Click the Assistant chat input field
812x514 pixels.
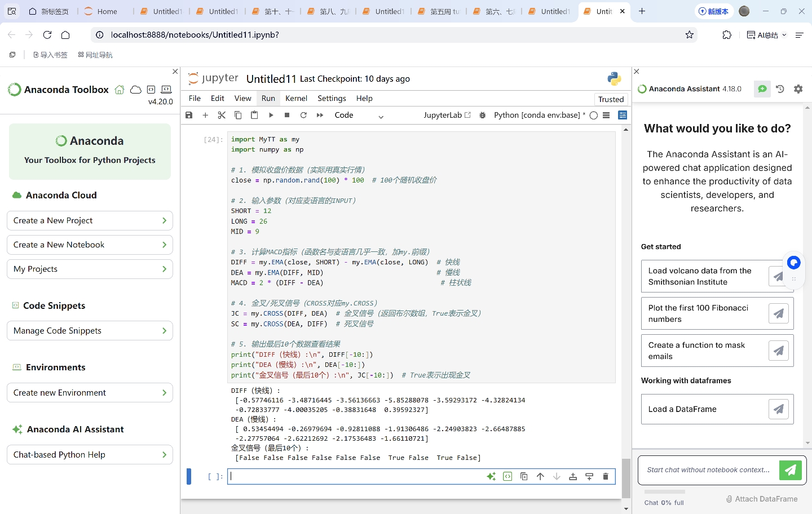708,470
